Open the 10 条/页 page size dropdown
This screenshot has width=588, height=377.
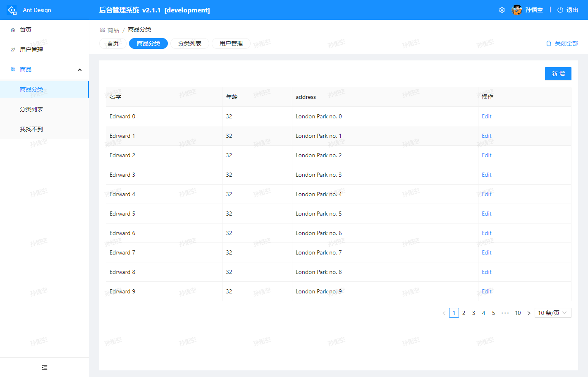(553, 313)
